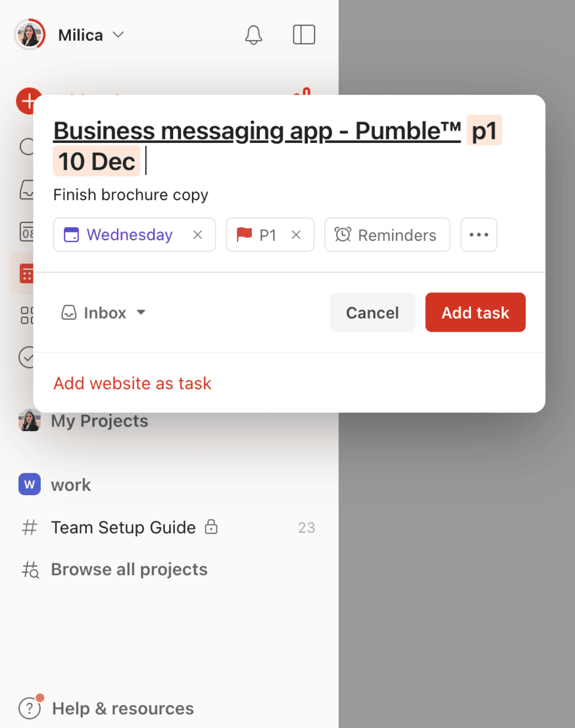Image resolution: width=575 pixels, height=728 pixels.
Task: Expand the My Projects section
Action: 99,421
